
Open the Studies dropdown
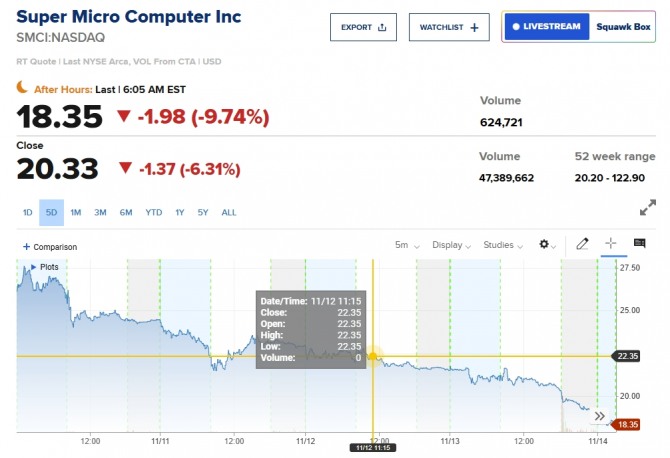(x=503, y=245)
